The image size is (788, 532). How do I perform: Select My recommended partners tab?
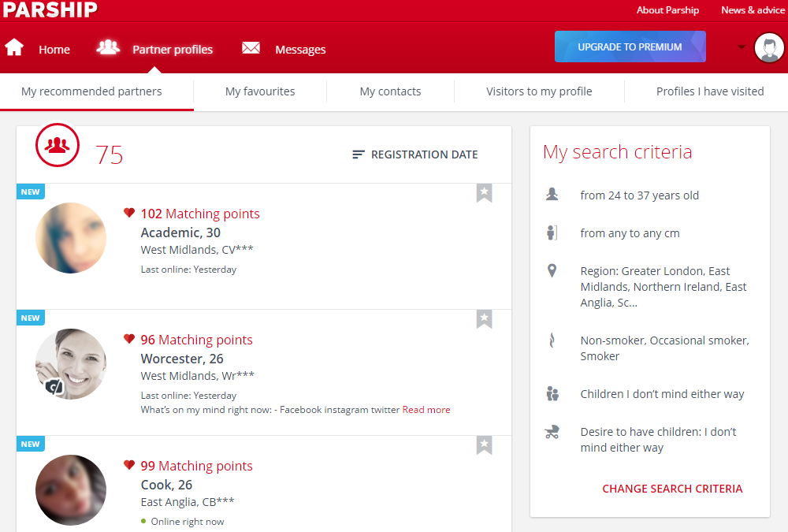[x=91, y=91]
